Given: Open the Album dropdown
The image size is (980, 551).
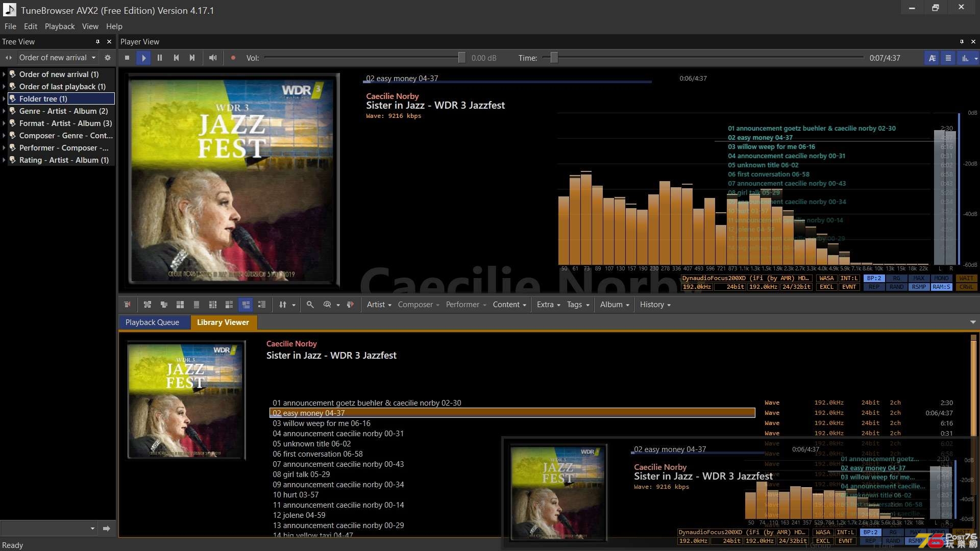Looking at the screenshot, I should (615, 305).
